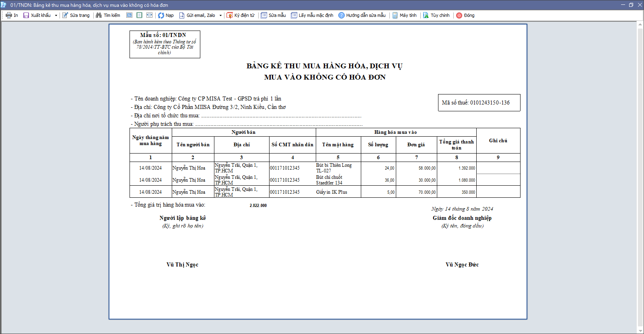Open Sửa mẫu template editor
This screenshot has height=334, width=644.
click(x=273, y=15)
